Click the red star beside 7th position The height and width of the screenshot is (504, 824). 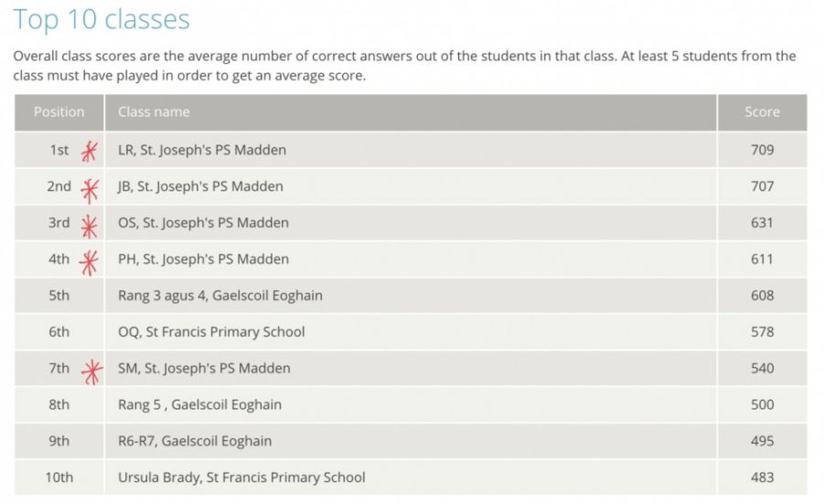pyautogui.click(x=91, y=370)
